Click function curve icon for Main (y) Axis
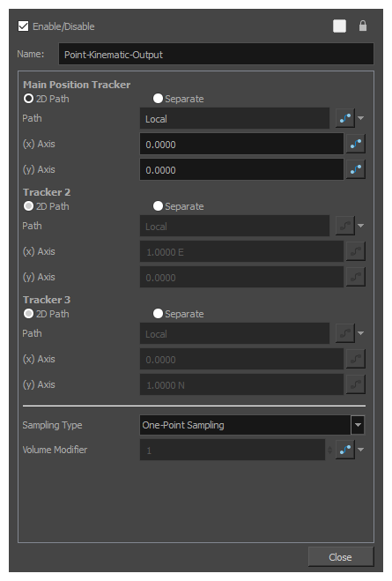Image resolution: width=392 pixels, height=581 pixels. [x=355, y=169]
